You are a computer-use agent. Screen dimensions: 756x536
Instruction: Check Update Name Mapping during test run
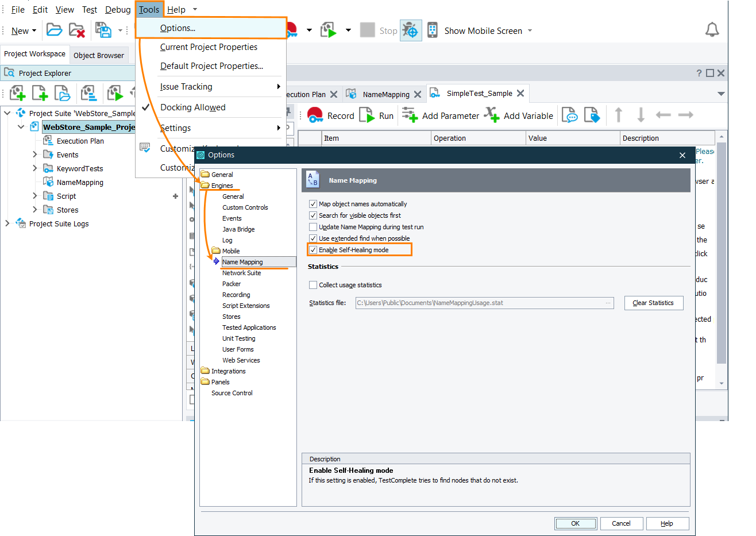313,227
